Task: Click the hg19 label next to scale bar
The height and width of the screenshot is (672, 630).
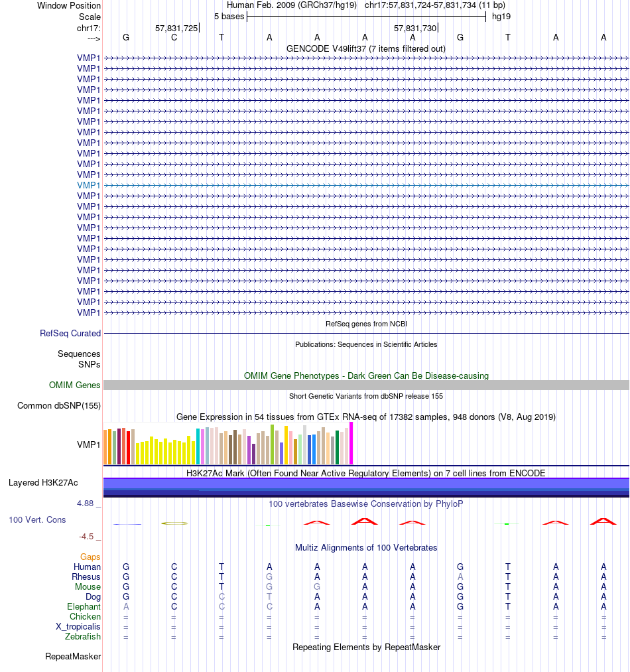Action: pyautogui.click(x=501, y=17)
